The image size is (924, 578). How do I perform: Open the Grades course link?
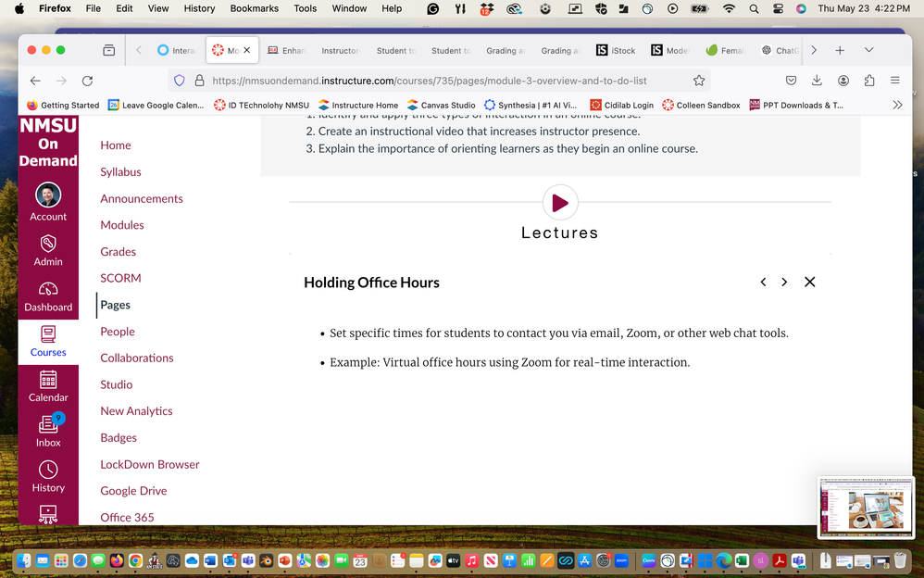tap(118, 251)
